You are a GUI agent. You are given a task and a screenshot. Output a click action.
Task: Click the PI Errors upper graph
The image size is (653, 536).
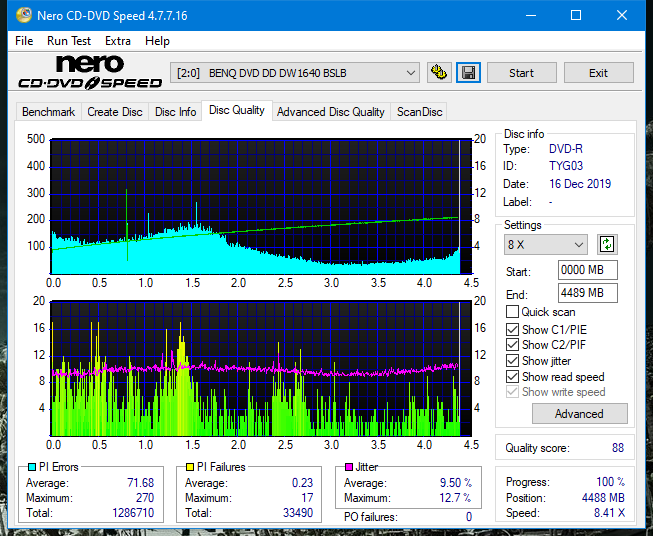point(261,206)
